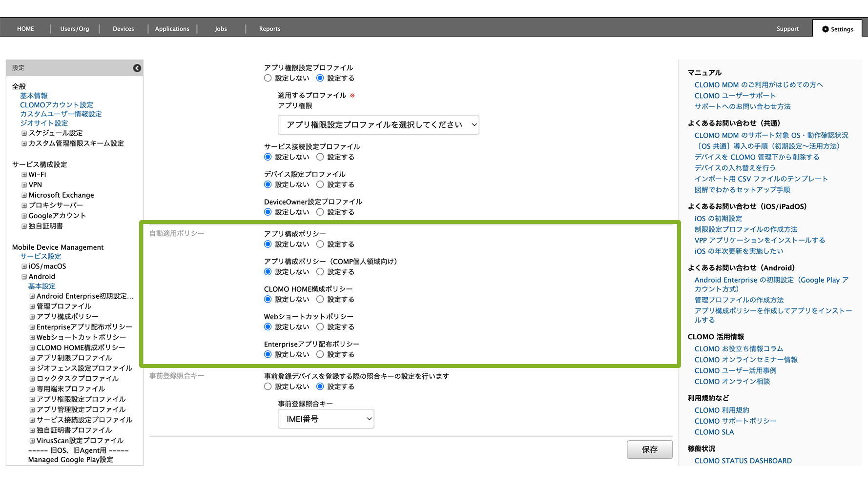The width and height of the screenshot is (868, 488).
Task: Expand the Wi-Fi tree node
Action: click(x=24, y=175)
